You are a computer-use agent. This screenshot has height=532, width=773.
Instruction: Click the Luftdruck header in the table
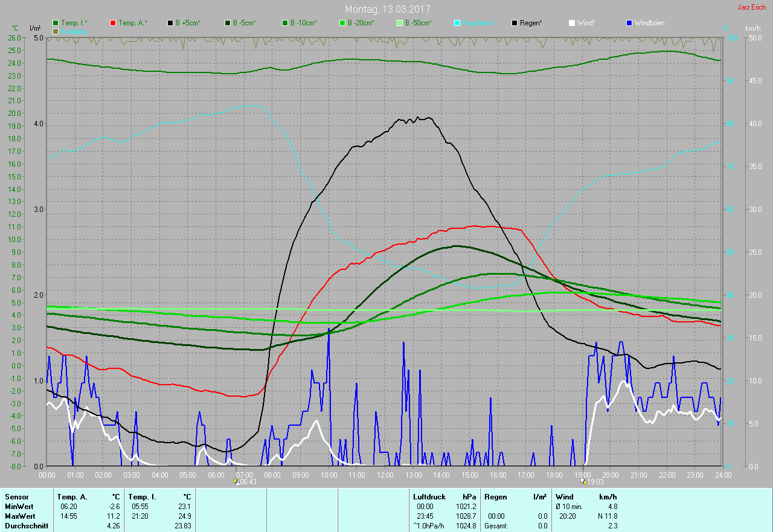point(429,496)
